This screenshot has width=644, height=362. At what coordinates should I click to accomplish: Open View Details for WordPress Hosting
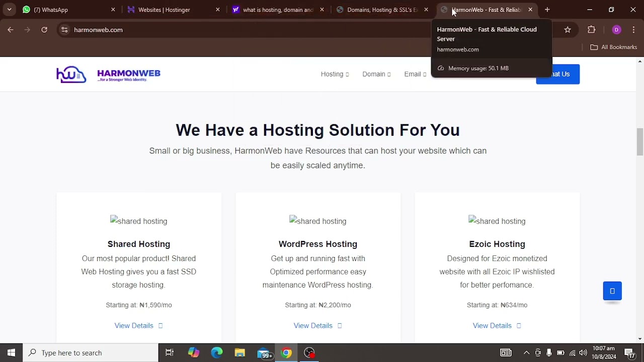(x=318, y=325)
